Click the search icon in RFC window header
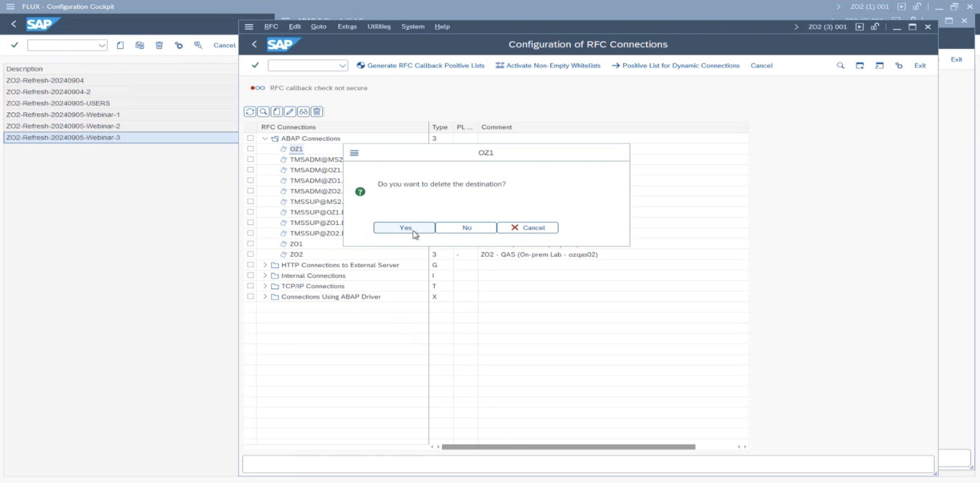 click(840, 66)
